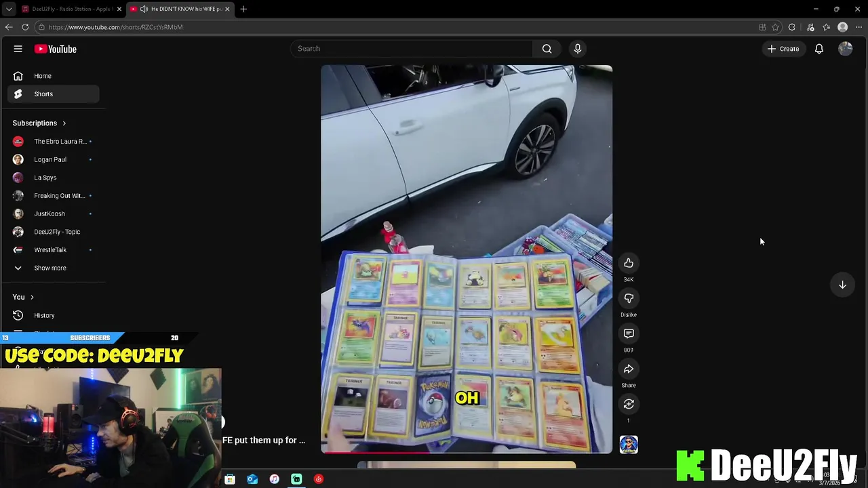868x488 pixels.
Task: Open DeeU2Fly - Topic channel
Action: (54, 232)
